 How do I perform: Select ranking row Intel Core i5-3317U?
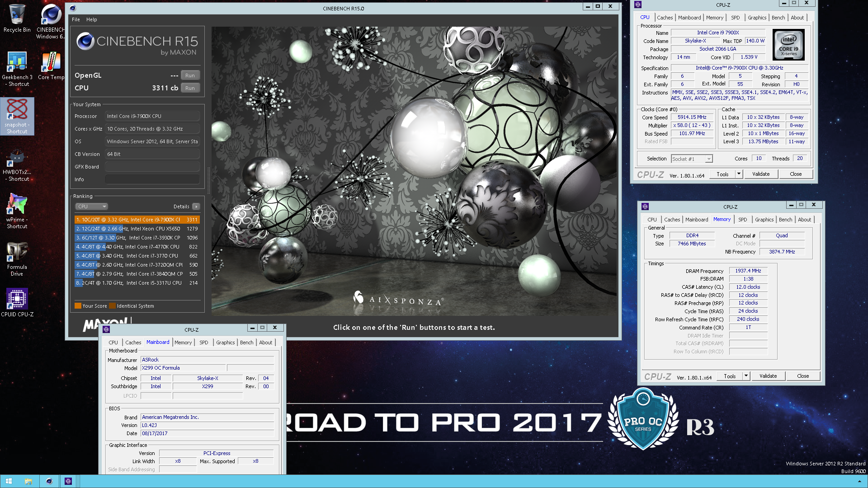[137, 283]
